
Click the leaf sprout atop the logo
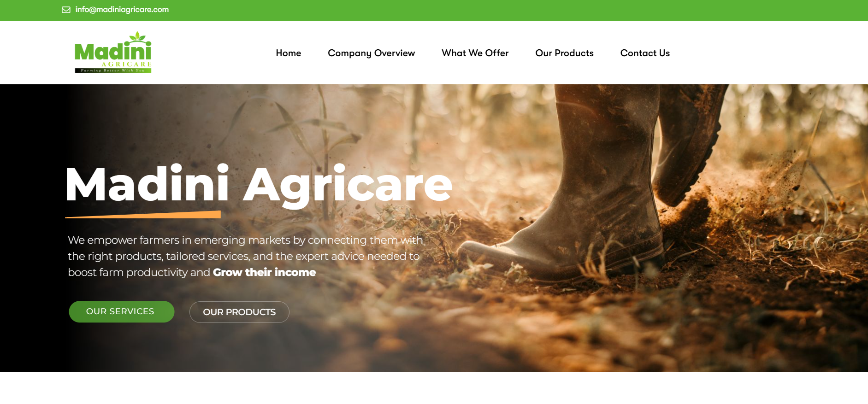(137, 37)
